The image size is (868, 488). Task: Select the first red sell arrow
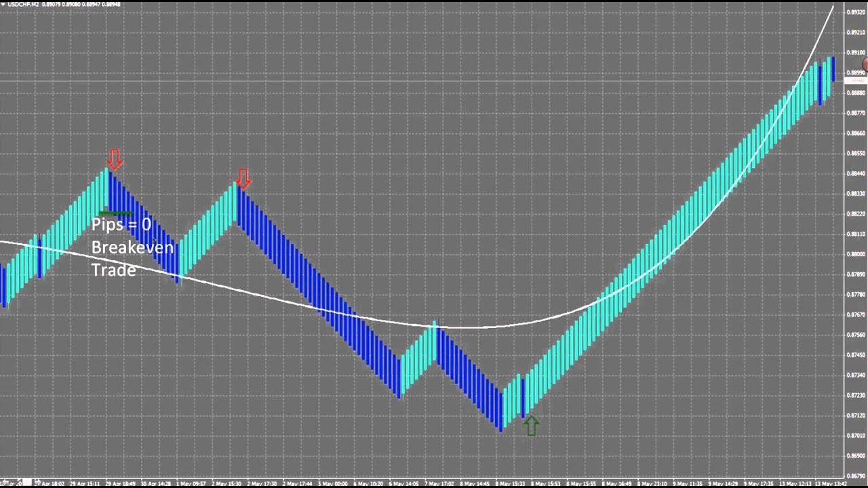coord(115,160)
